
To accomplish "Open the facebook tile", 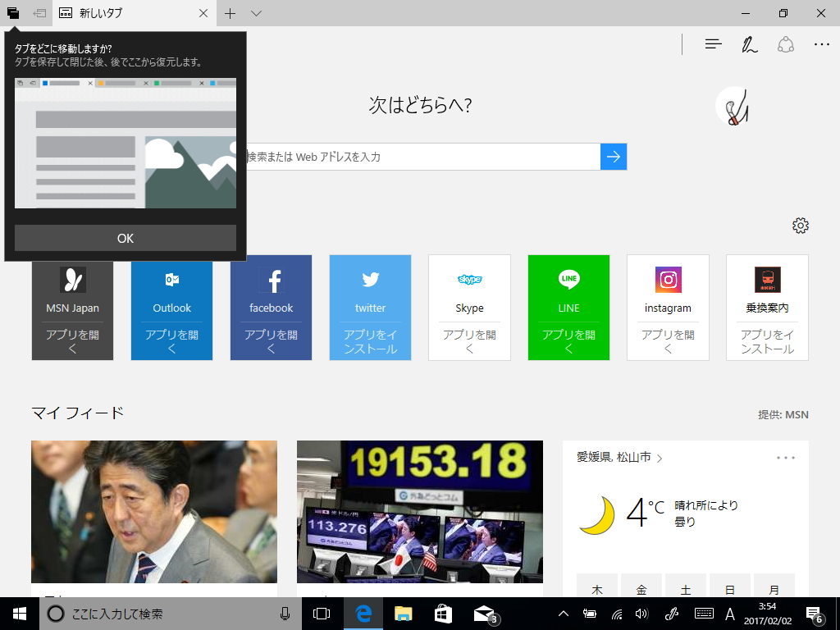I will click(x=271, y=308).
